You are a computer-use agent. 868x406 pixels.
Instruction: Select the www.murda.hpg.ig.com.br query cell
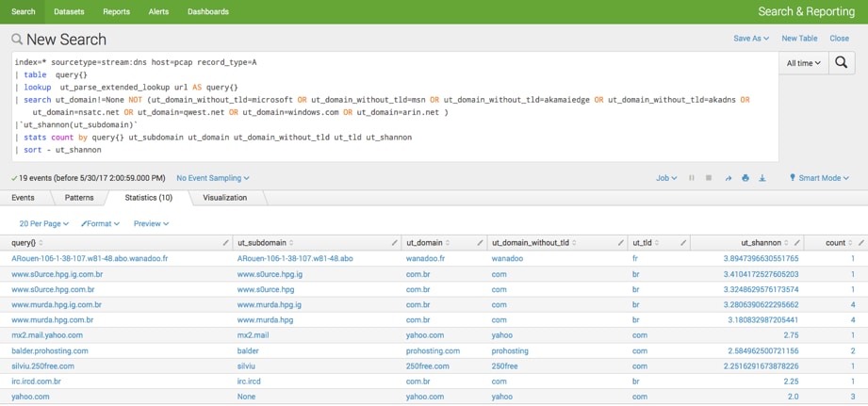[x=57, y=305]
